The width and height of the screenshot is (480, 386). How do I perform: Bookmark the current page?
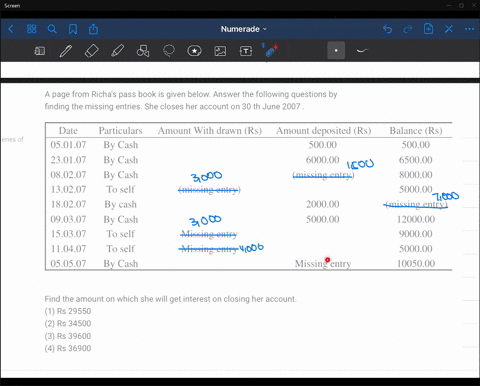tap(73, 29)
